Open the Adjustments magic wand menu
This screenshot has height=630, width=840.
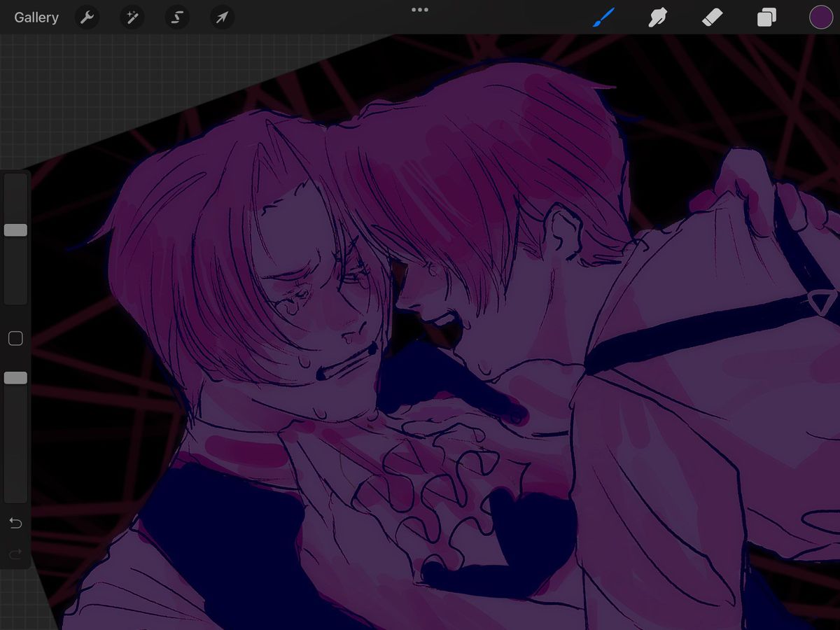click(132, 17)
